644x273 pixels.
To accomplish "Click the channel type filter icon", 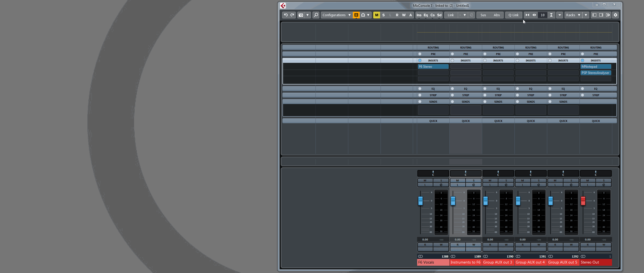I will coord(356,15).
